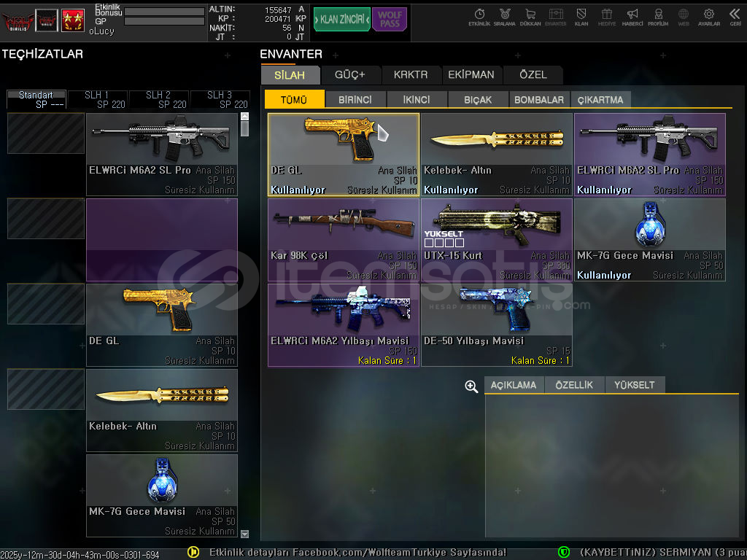Click the YÜKSELT upgrade boxes on UTX-15

tap(444, 242)
